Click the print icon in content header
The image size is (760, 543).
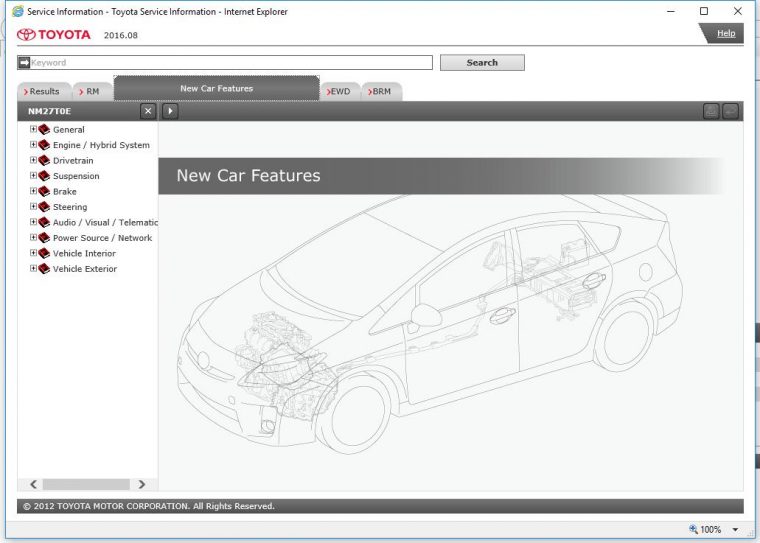click(711, 111)
